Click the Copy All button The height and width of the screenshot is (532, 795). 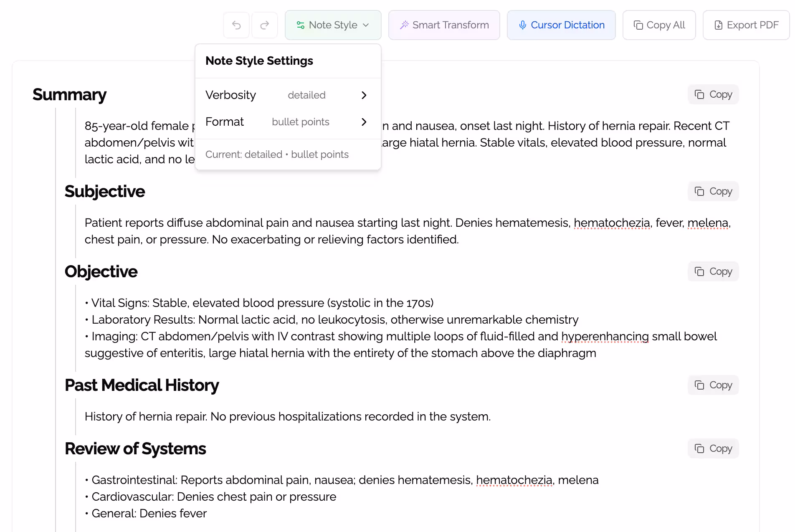click(659, 25)
